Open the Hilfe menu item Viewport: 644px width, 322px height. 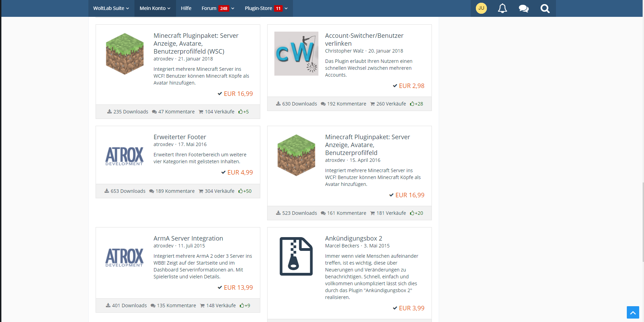click(186, 8)
